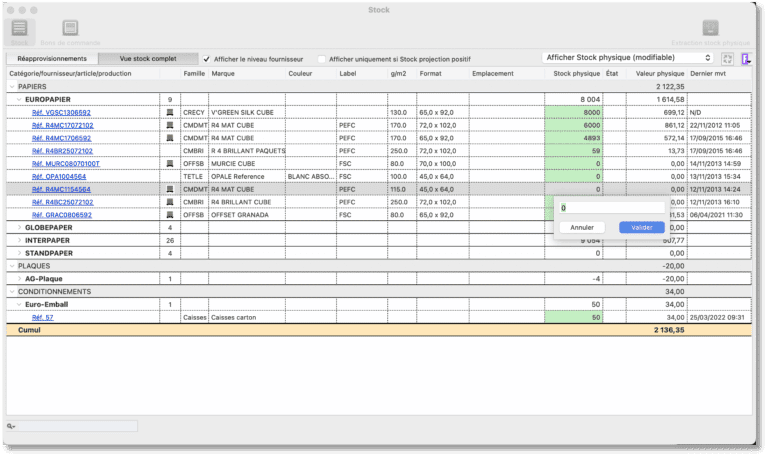Open link Réf. 57
The image size is (768, 457).
[43, 317]
